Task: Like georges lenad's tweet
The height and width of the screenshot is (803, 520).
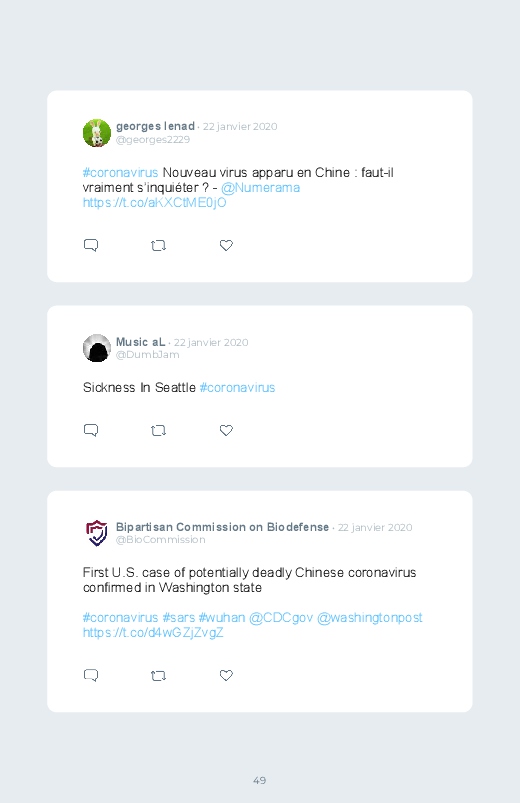Action: coord(226,245)
